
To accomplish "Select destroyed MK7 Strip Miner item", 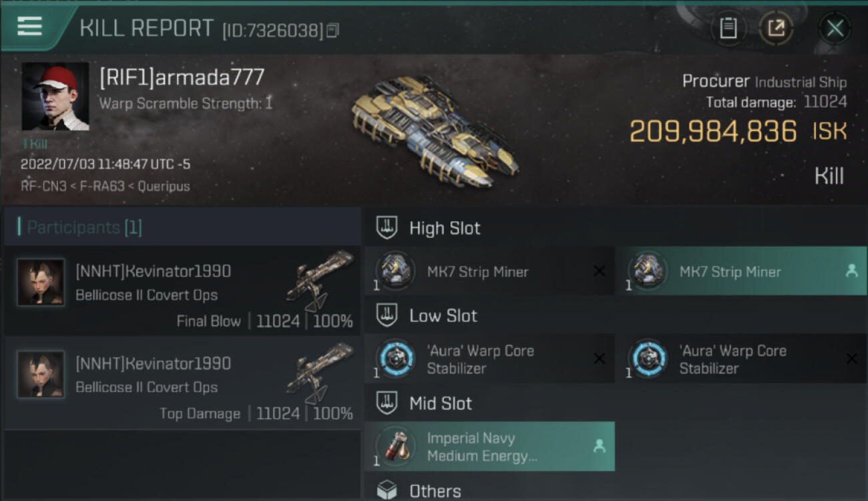I will click(x=489, y=271).
